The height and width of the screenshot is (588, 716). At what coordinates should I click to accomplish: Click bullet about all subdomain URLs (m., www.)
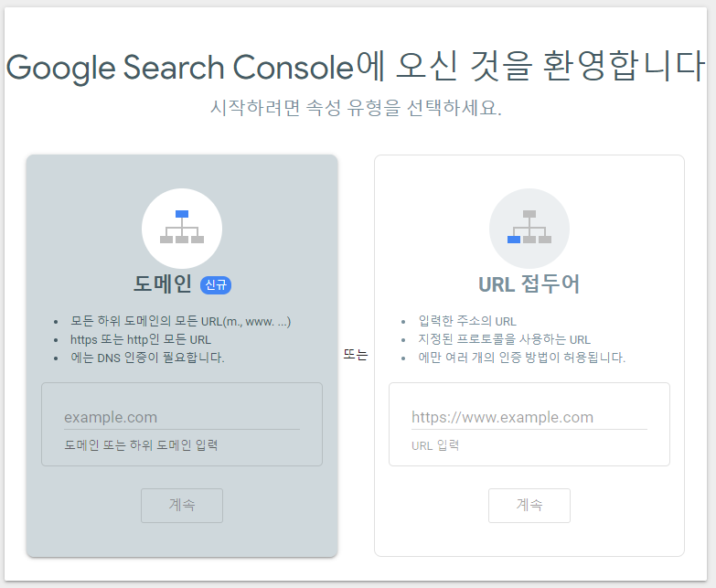click(181, 321)
